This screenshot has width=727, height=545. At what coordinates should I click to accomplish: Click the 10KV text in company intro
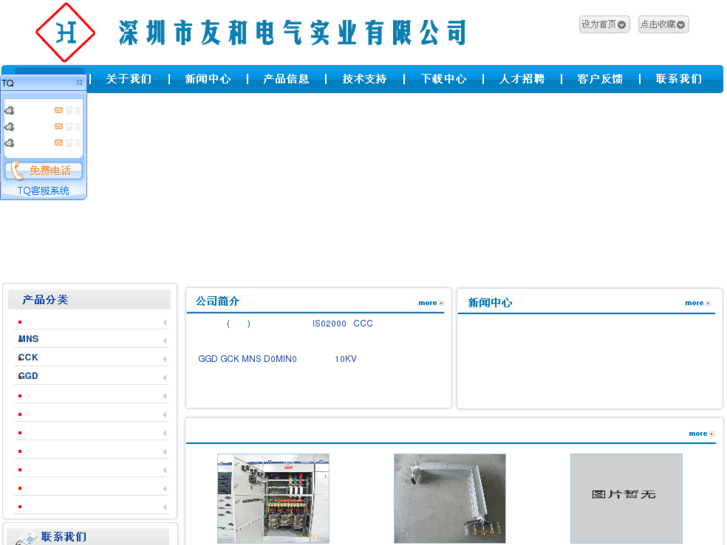(x=345, y=359)
